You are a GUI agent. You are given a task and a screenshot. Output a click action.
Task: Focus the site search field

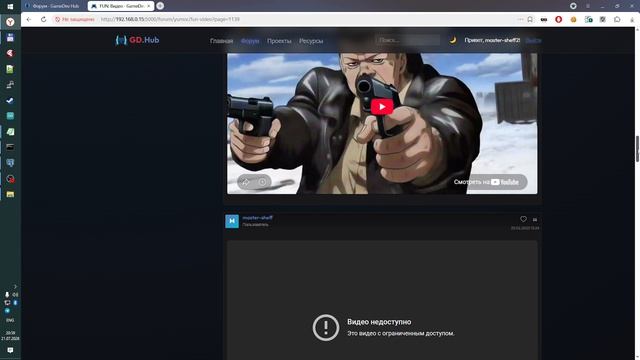point(407,40)
